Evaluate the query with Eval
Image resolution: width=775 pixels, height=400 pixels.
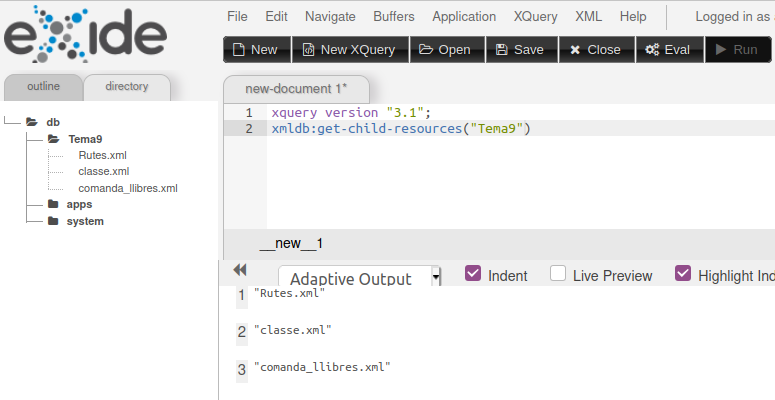(x=667, y=50)
